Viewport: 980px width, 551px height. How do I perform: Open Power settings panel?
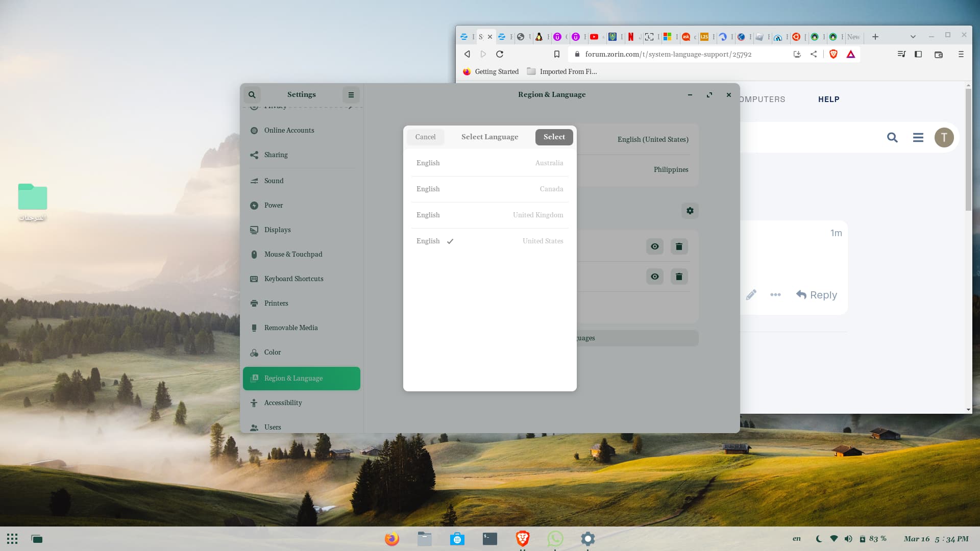coord(301,206)
